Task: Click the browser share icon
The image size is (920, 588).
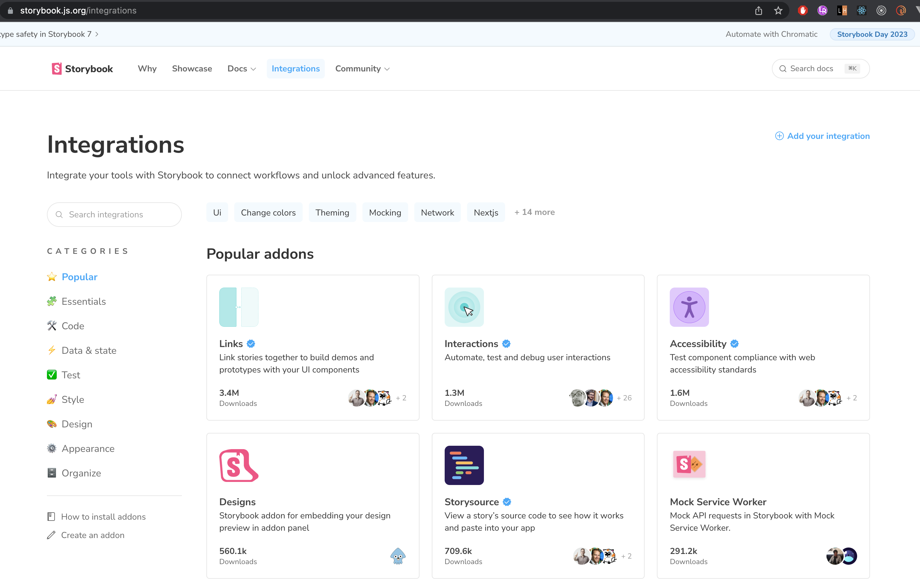Action: coord(758,11)
